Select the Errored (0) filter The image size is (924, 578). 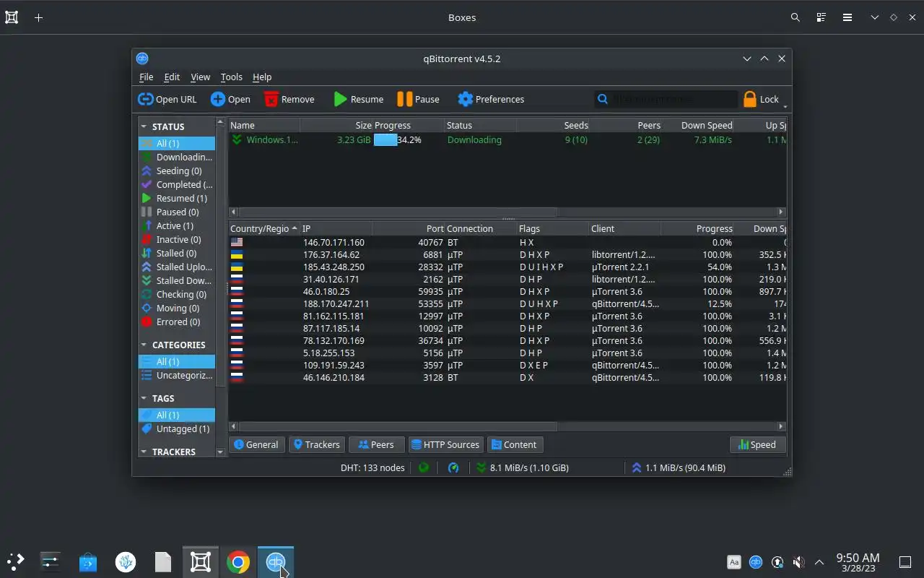pos(177,322)
